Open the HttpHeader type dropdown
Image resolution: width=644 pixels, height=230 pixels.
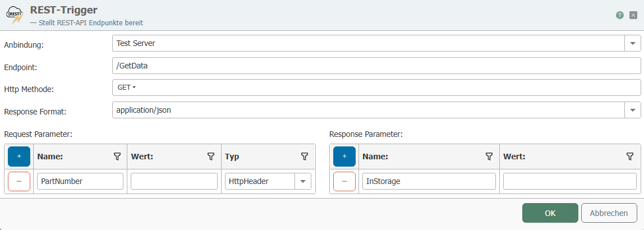pyautogui.click(x=303, y=181)
